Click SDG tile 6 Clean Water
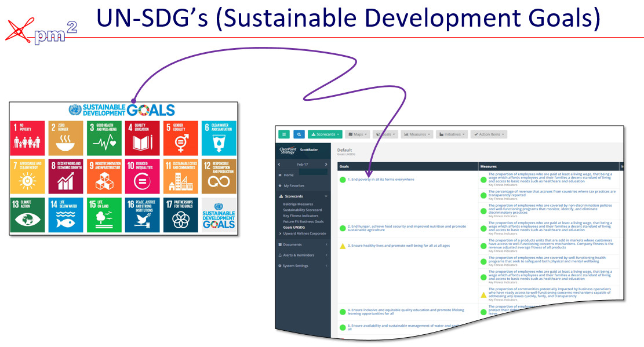 click(x=219, y=138)
